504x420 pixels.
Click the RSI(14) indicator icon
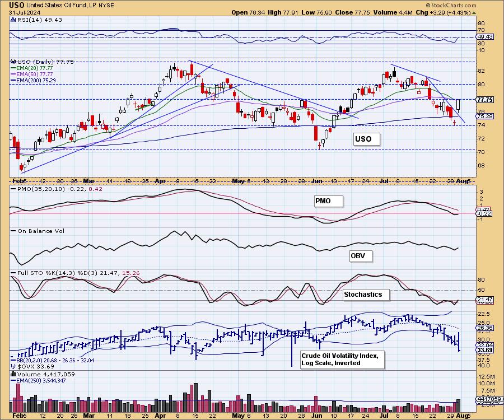click(13, 20)
